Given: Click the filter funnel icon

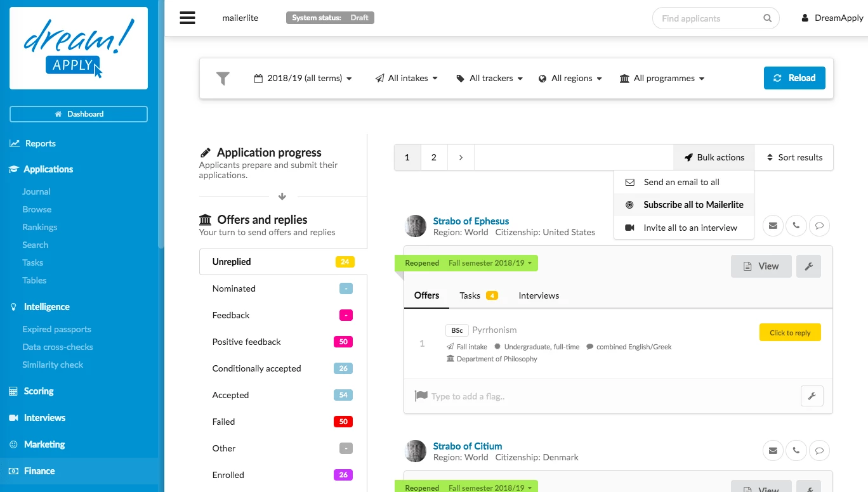Looking at the screenshot, I should [x=223, y=79].
